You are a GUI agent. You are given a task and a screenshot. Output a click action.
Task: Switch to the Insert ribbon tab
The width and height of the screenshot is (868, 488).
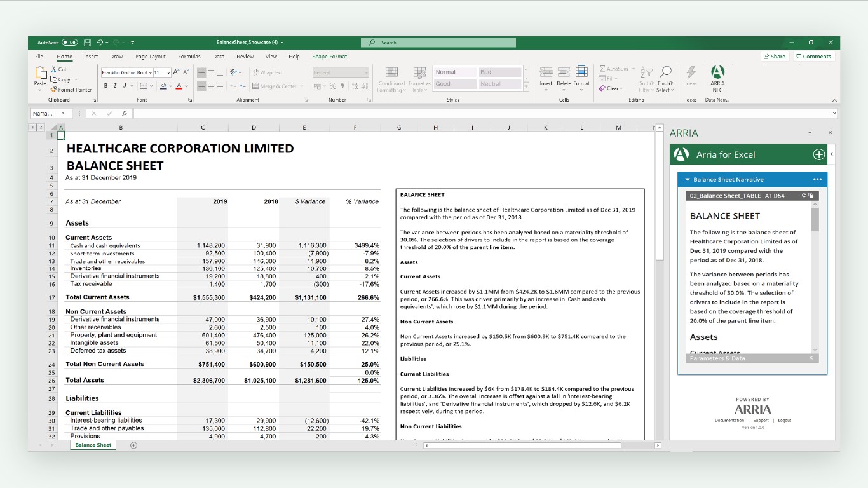pos(91,57)
